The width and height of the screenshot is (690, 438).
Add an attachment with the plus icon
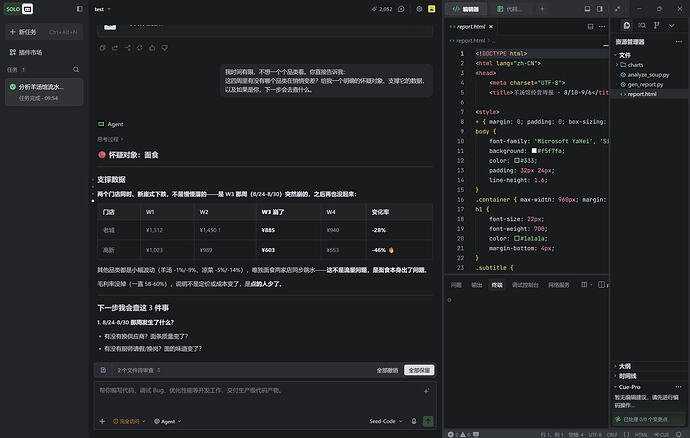102,421
